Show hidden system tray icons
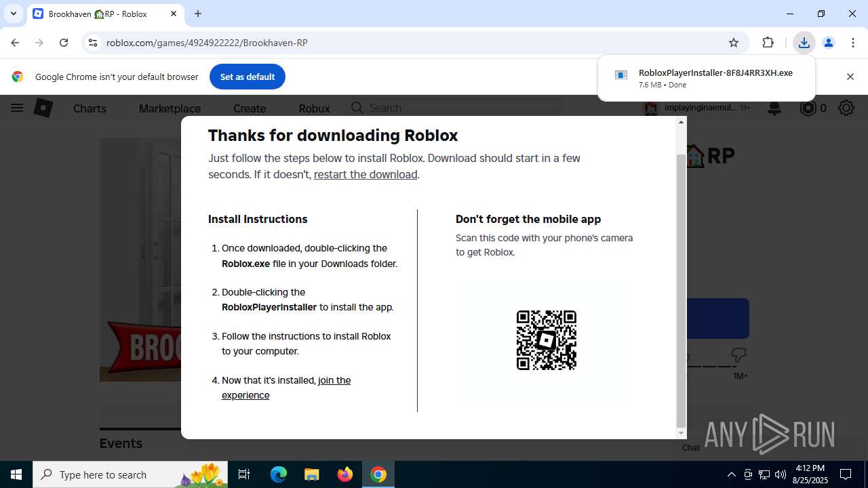The width and height of the screenshot is (868, 488). pos(731,474)
